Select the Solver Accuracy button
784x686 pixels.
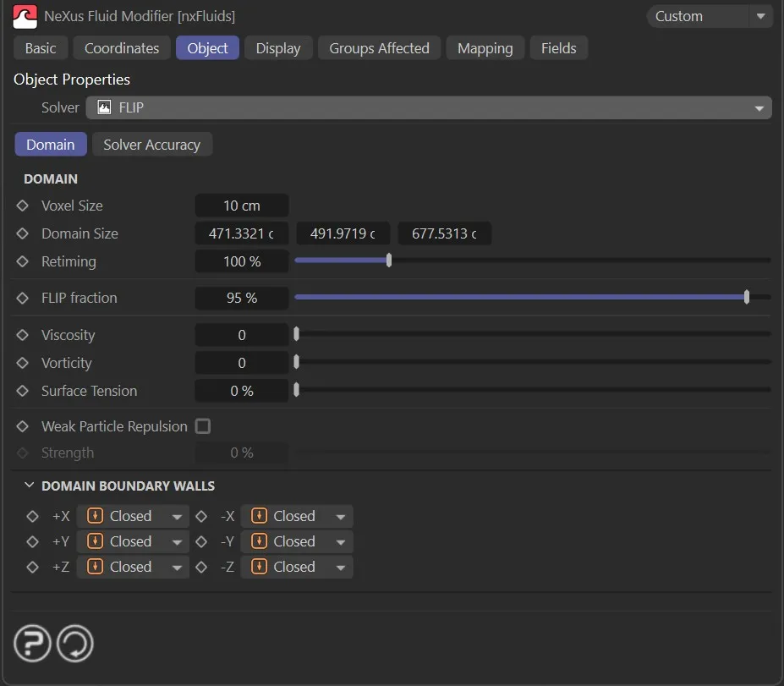tap(152, 144)
